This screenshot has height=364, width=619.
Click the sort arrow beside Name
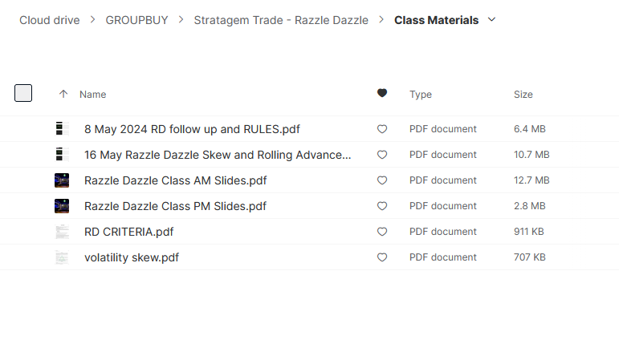pyautogui.click(x=63, y=94)
